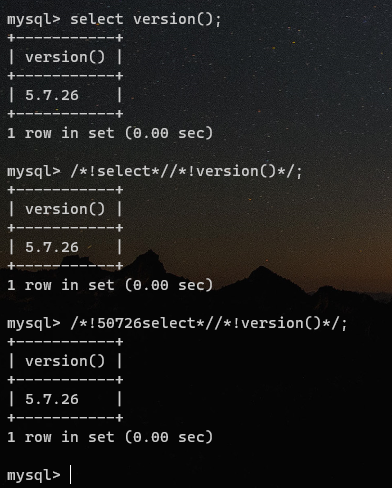Click the third version() column header

point(65,361)
